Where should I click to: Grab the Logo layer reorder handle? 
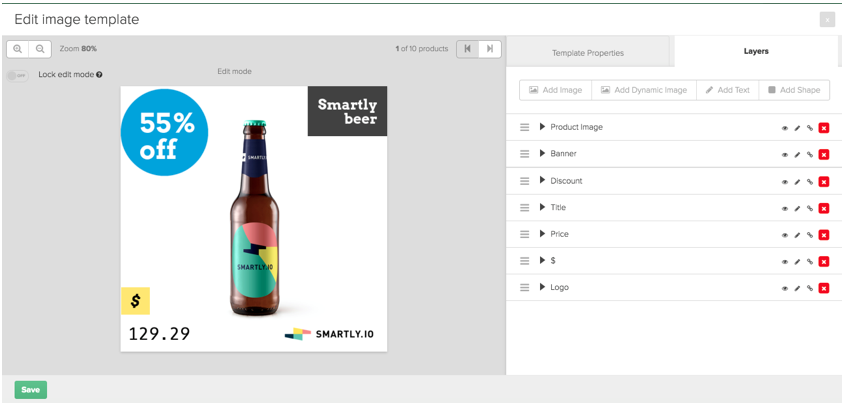524,288
